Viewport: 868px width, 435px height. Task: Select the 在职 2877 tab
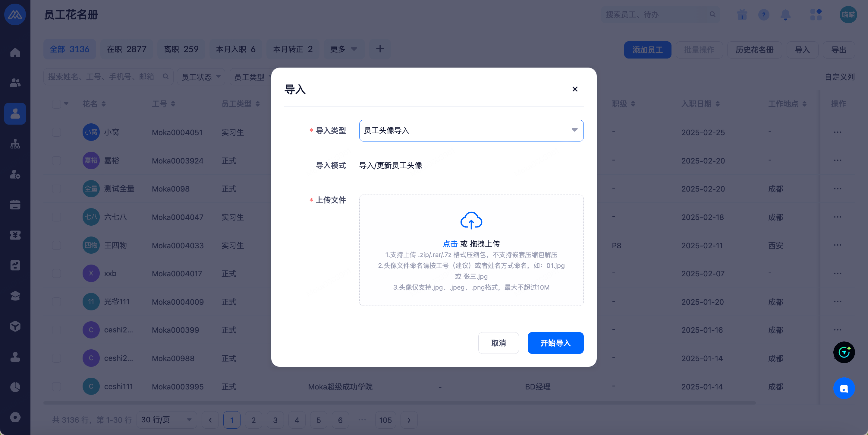click(127, 49)
